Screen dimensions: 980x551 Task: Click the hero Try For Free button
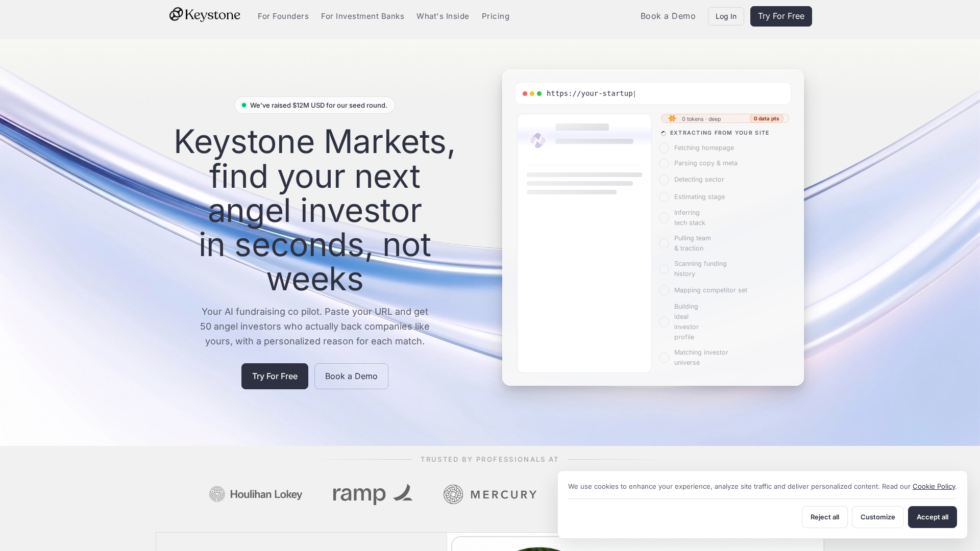[275, 376]
